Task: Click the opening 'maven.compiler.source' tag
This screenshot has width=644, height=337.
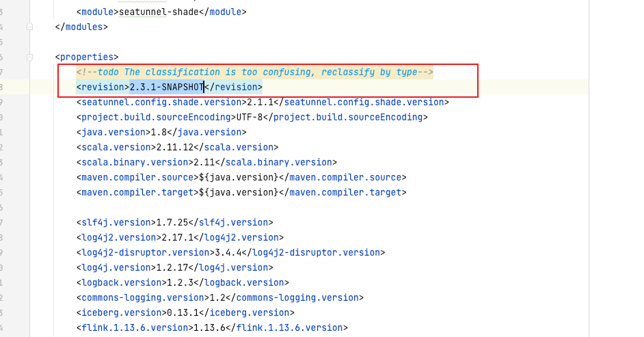Action: pyautogui.click(x=137, y=177)
